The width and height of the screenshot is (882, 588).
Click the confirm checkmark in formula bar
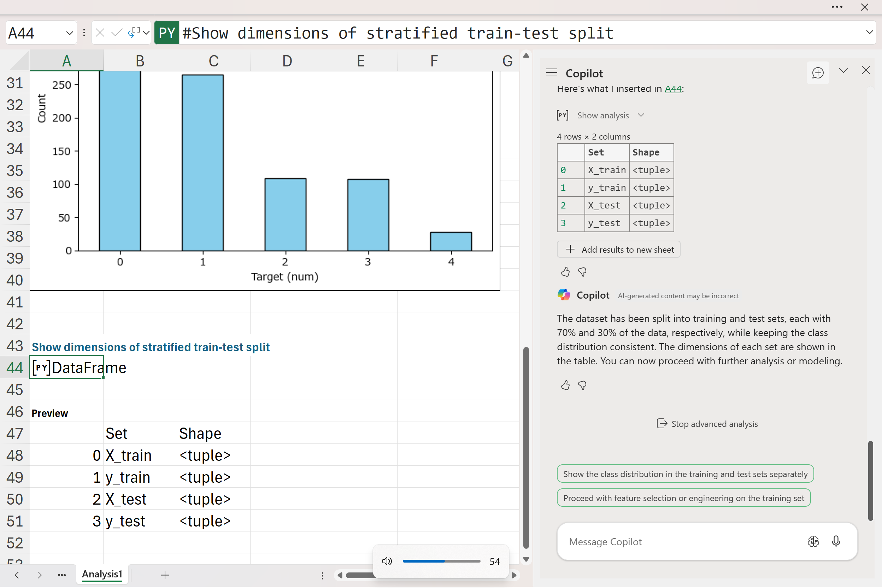pyautogui.click(x=117, y=33)
